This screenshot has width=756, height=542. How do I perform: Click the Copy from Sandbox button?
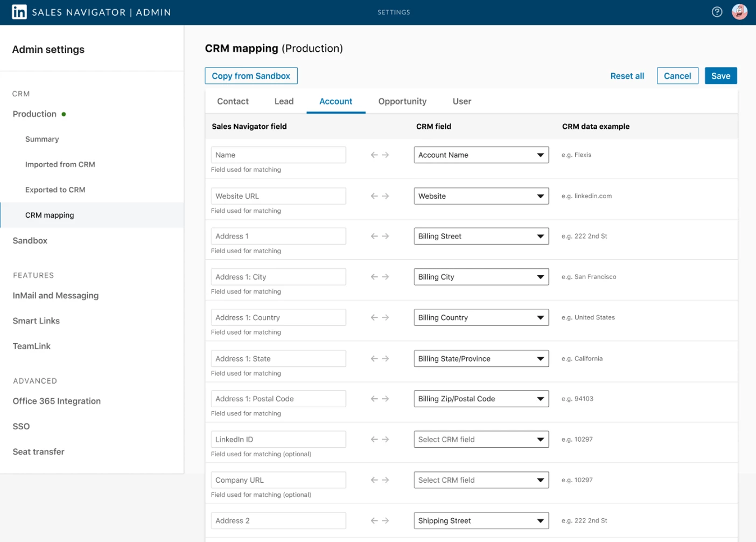point(251,76)
